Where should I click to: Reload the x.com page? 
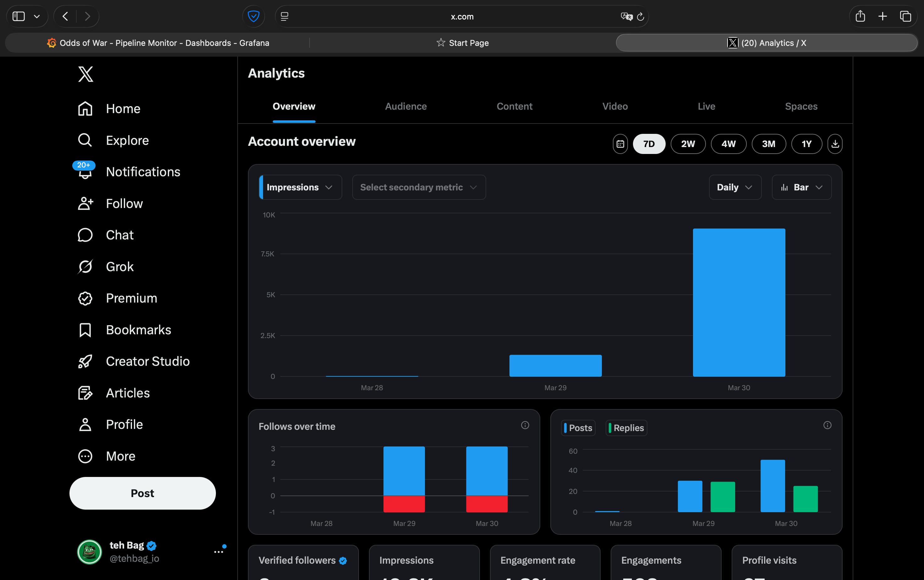point(640,16)
